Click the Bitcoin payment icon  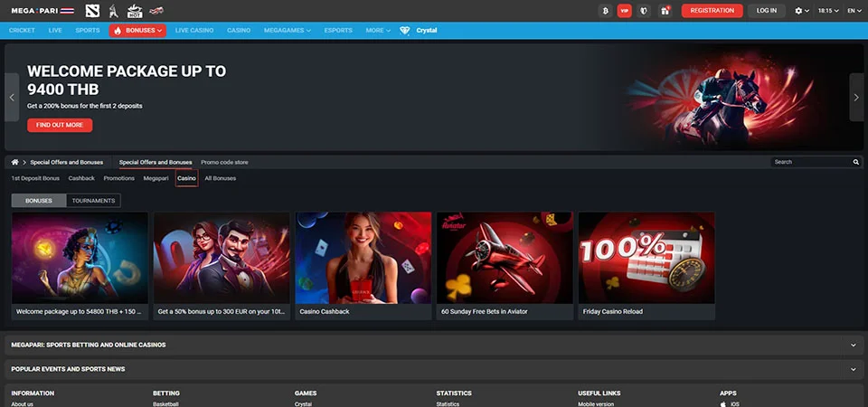click(605, 11)
